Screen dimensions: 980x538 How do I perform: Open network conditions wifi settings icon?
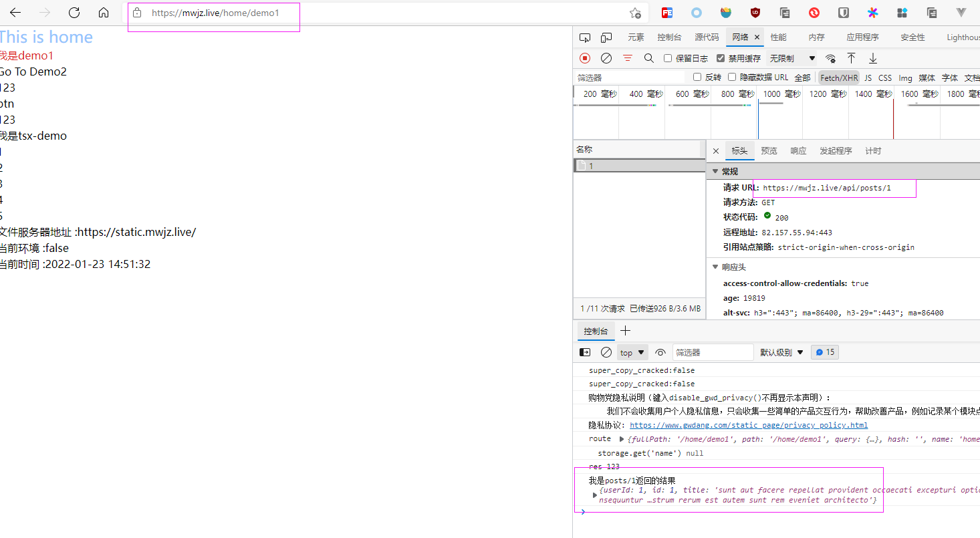click(x=830, y=58)
